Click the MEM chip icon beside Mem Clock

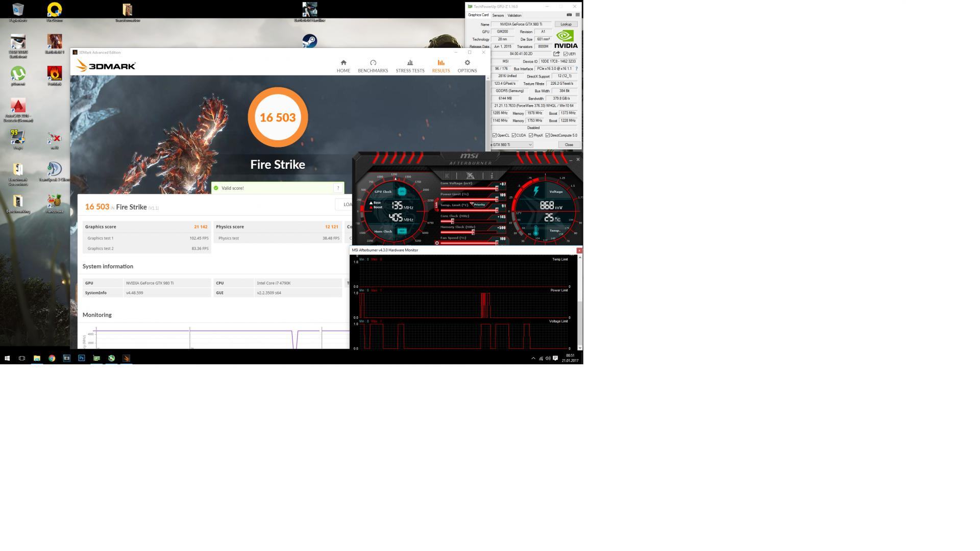[x=402, y=231]
